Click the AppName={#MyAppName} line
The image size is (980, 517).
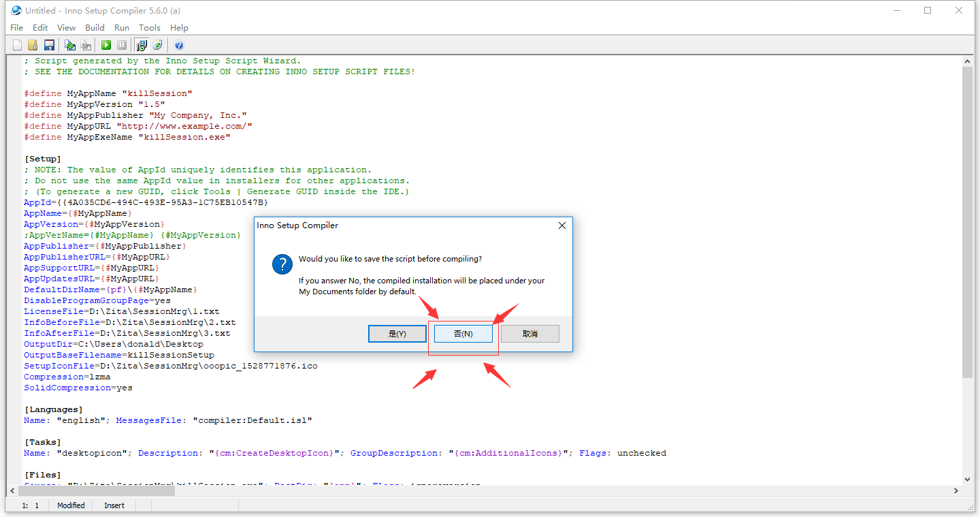[x=78, y=213]
